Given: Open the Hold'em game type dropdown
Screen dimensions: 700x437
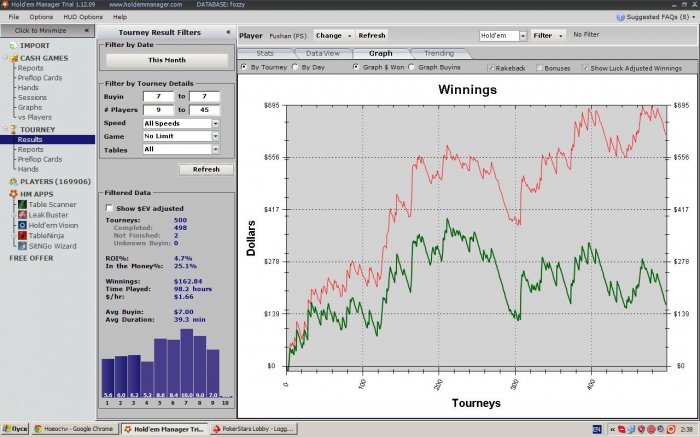Looking at the screenshot, I should pyautogui.click(x=523, y=36).
